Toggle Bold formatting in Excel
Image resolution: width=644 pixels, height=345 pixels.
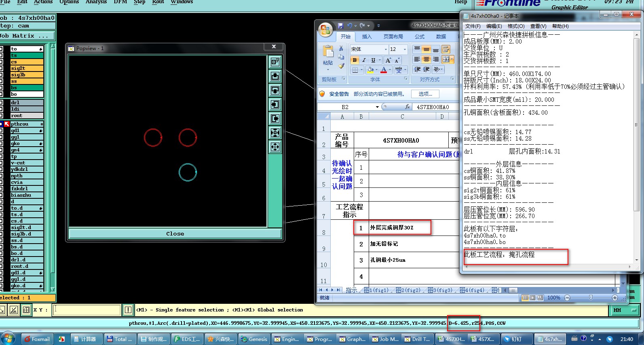[x=355, y=60]
